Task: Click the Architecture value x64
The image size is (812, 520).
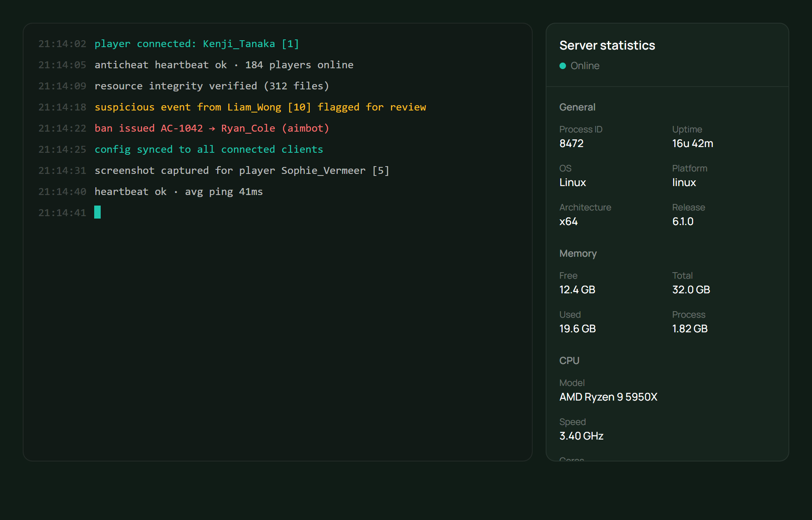Action: point(568,221)
